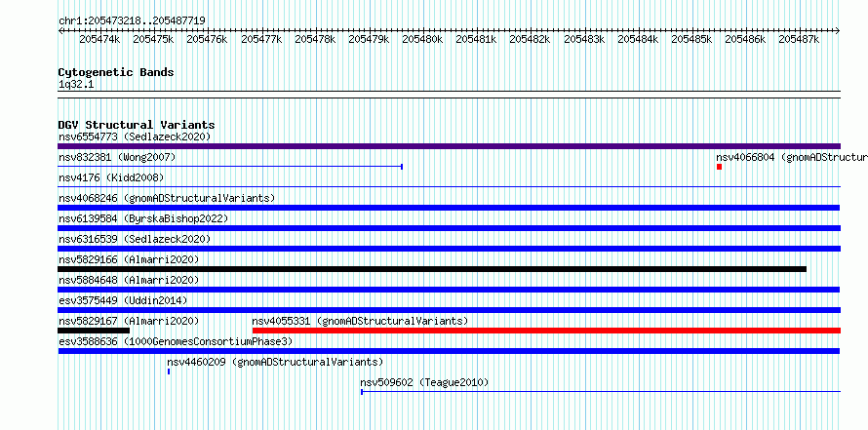Click the 1q32.1 cytogenetic band line

(449, 95)
